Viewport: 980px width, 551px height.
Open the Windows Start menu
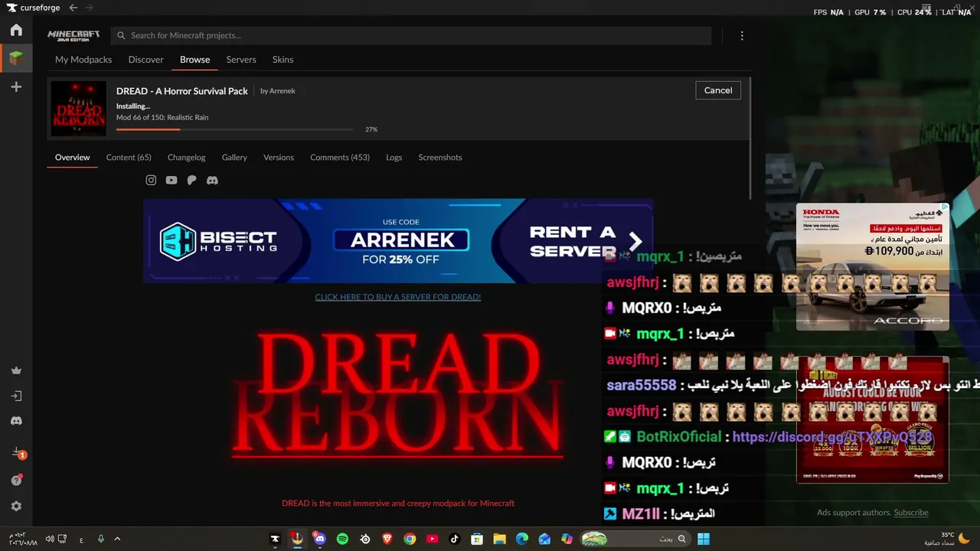point(704,539)
